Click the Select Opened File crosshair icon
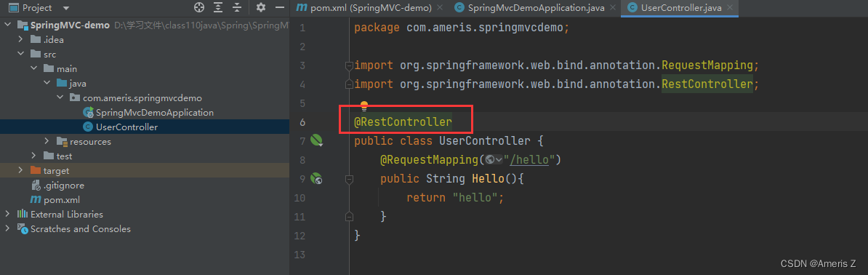 point(199,8)
